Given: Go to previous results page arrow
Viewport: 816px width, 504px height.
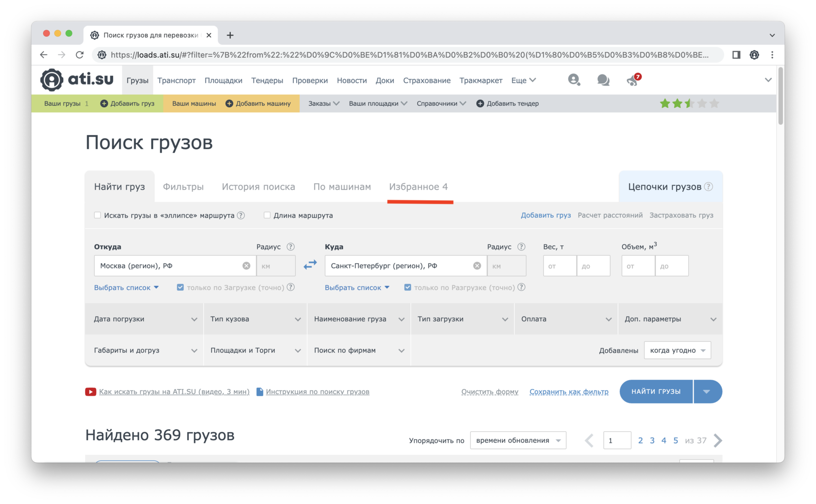Looking at the screenshot, I should click(589, 440).
